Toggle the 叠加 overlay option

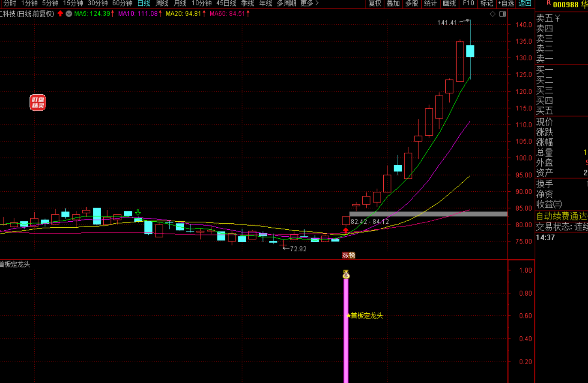(x=393, y=3)
